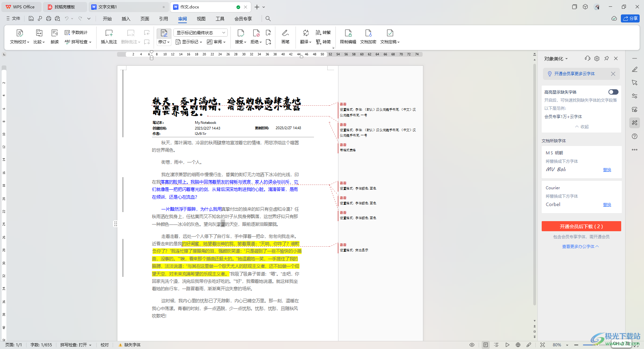Viewport: 644px width, 349px height.
Task: Toggle 拼写检查 status in status bar
Action: [76, 345]
